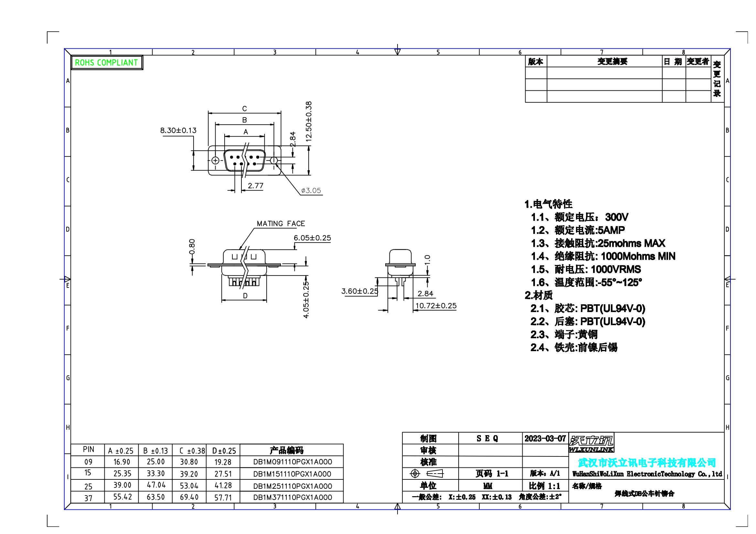Select the 温度范围:-55°~125° spec
Viewport: 756px width, 534px height.
(x=598, y=282)
